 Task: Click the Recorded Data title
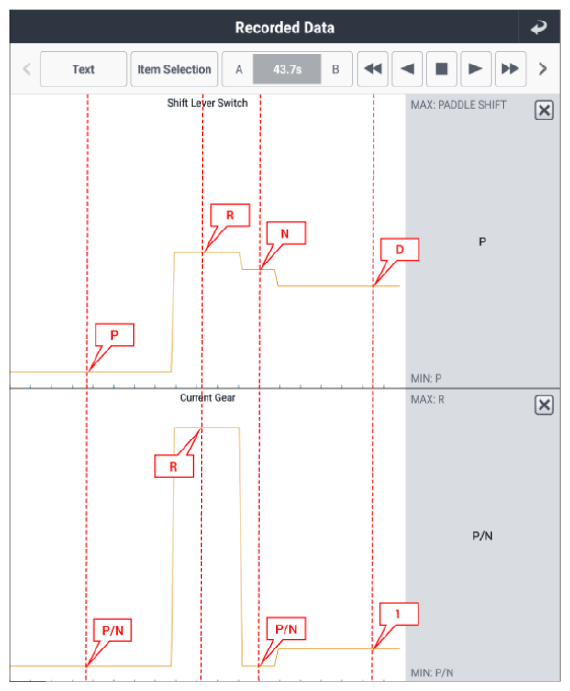pos(285,27)
